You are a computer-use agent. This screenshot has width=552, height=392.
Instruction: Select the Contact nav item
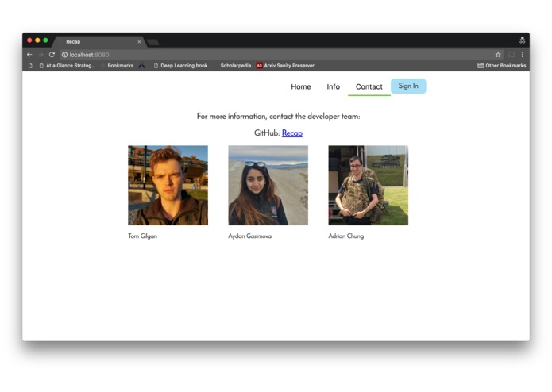click(369, 86)
